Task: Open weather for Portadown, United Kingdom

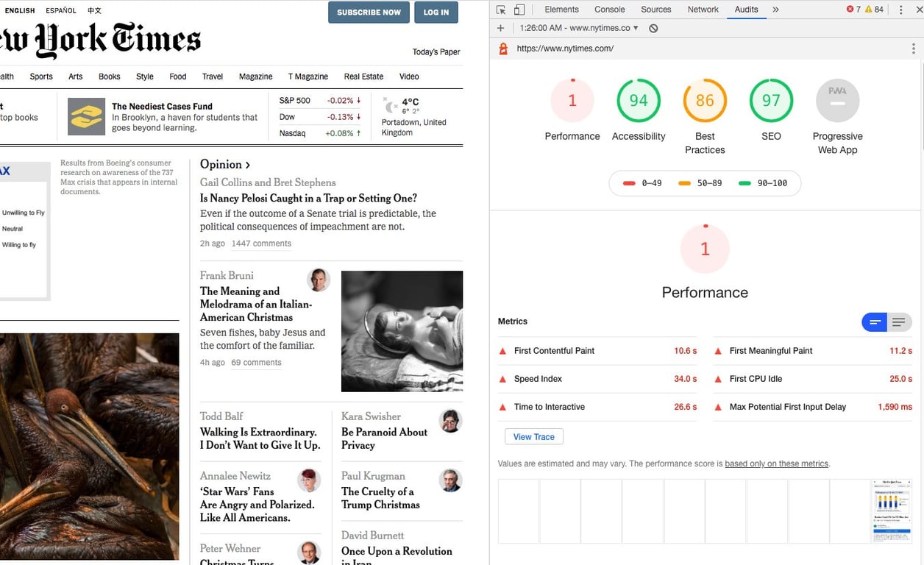Action: click(x=415, y=117)
